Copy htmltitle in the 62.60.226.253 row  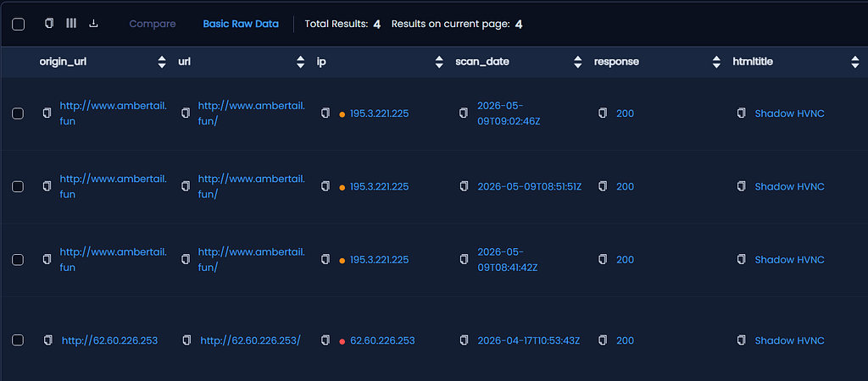[741, 340]
